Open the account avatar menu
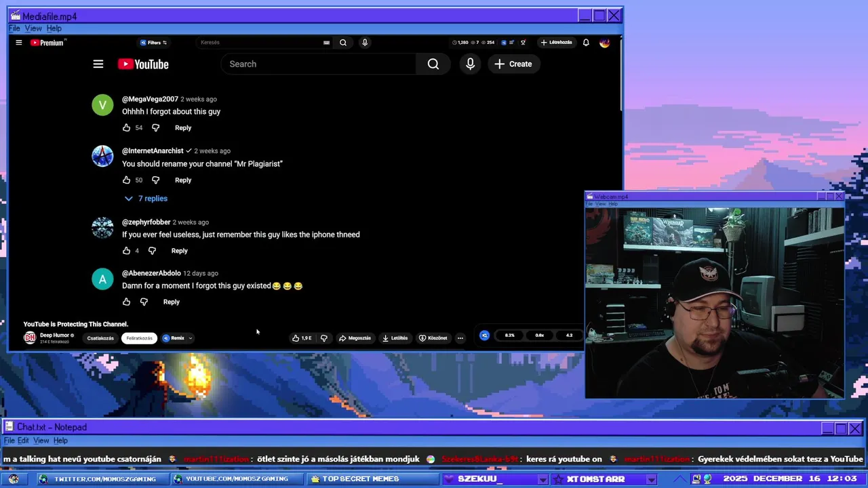 605,43
